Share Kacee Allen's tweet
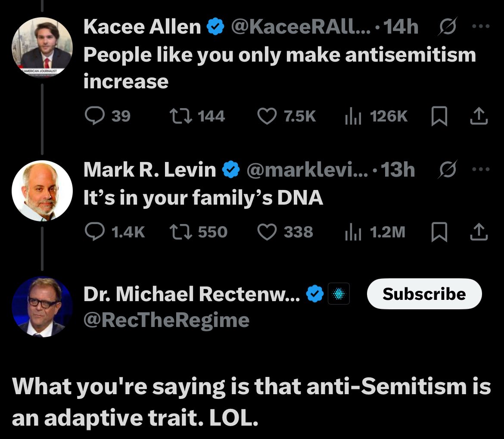The width and height of the screenshot is (504, 439). point(479,116)
